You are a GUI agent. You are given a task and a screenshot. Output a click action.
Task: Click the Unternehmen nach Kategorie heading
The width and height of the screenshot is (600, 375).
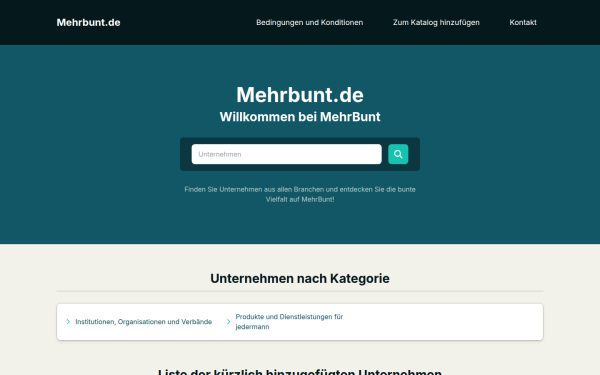tap(300, 279)
